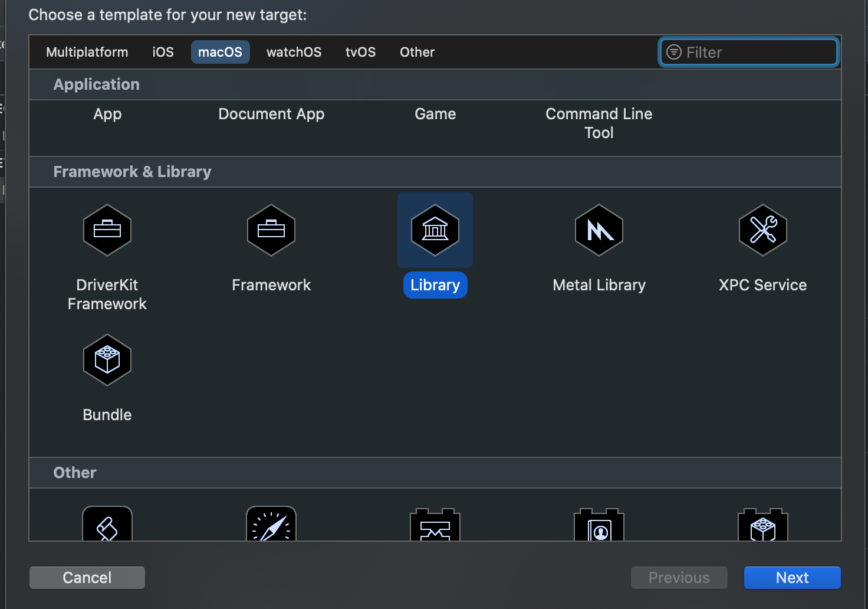Choose the Document App template label

(271, 114)
